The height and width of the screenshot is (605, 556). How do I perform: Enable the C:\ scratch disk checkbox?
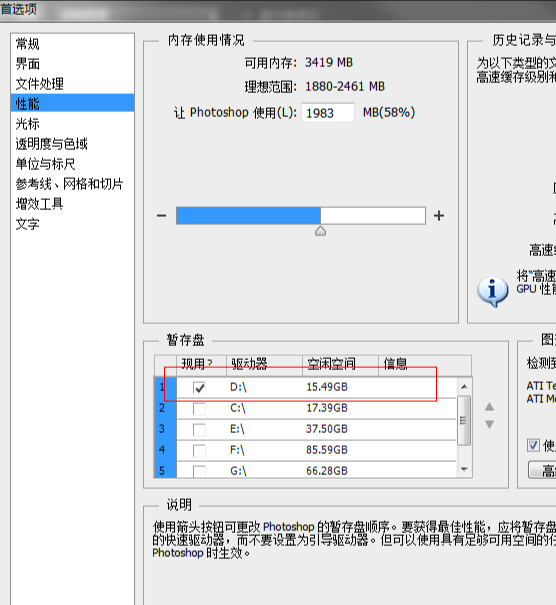click(199, 408)
